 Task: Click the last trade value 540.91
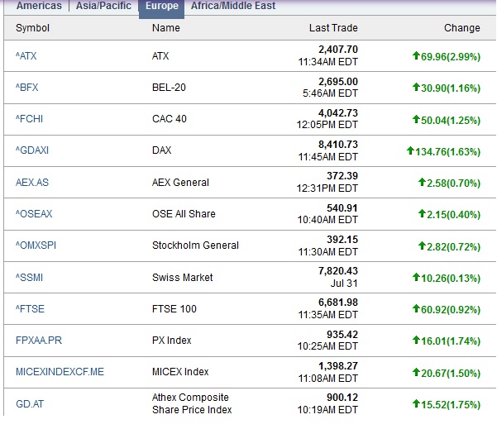(x=342, y=208)
